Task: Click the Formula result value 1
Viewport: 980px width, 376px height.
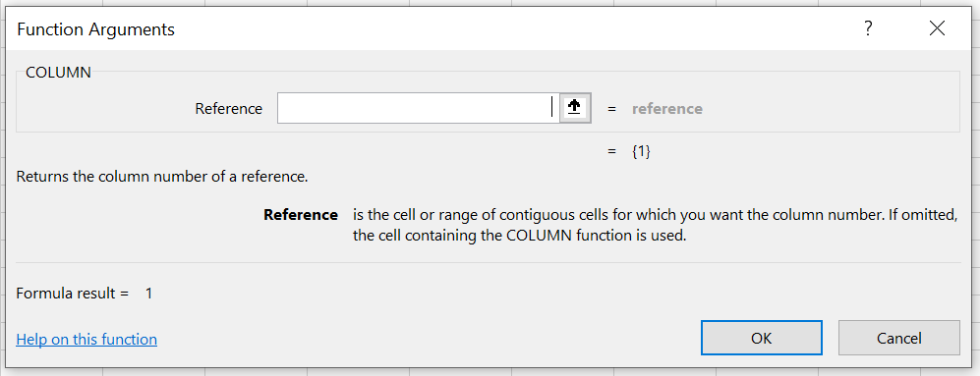Action: (148, 293)
